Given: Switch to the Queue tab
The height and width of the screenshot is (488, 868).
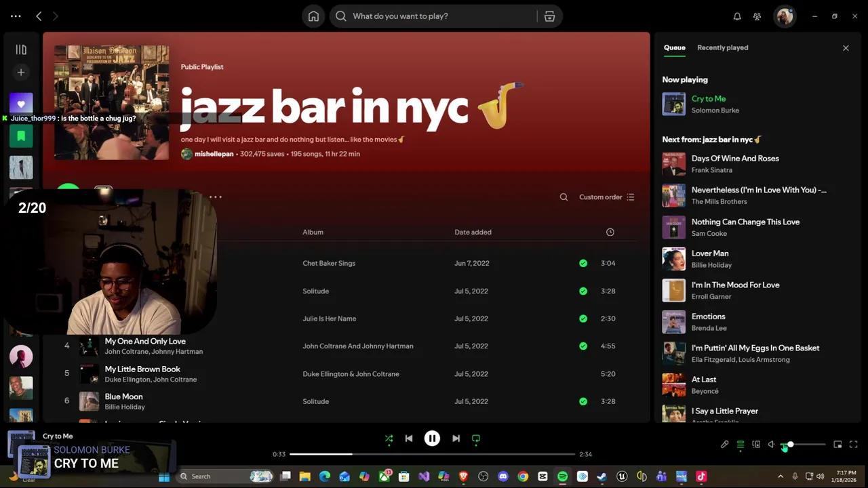Looking at the screenshot, I should 674,47.
